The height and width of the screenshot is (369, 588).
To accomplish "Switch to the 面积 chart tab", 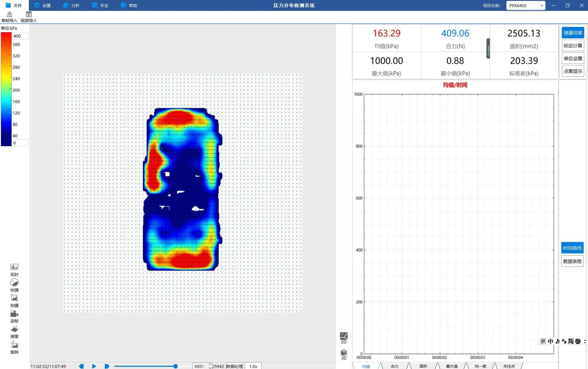I will pyautogui.click(x=423, y=366).
